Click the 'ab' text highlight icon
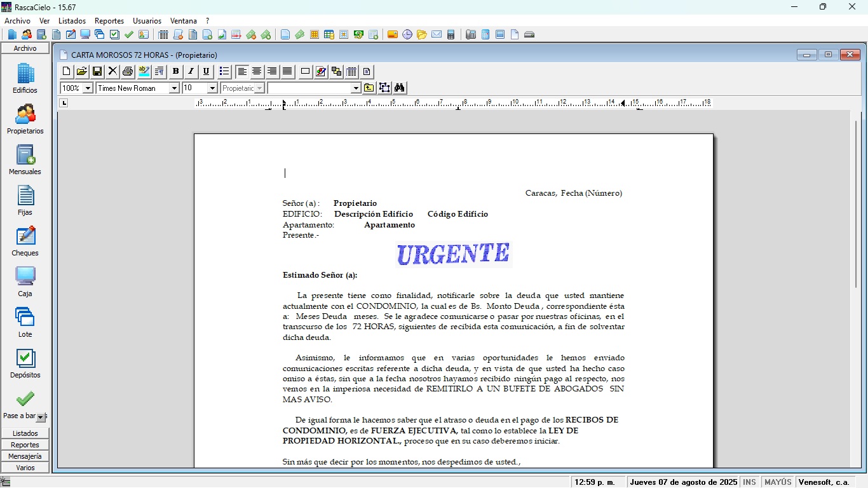Image resolution: width=868 pixels, height=488 pixels. click(144, 71)
